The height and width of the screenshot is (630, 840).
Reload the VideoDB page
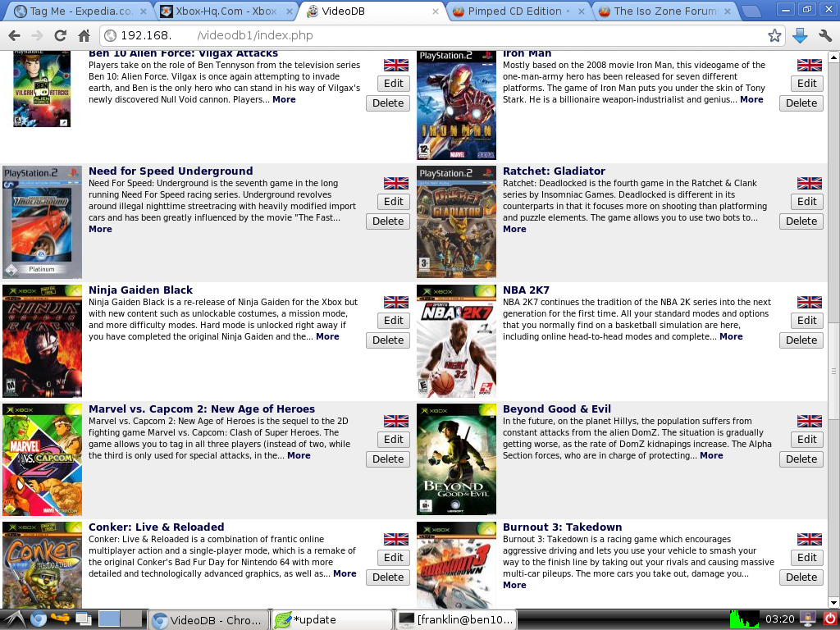[61, 36]
